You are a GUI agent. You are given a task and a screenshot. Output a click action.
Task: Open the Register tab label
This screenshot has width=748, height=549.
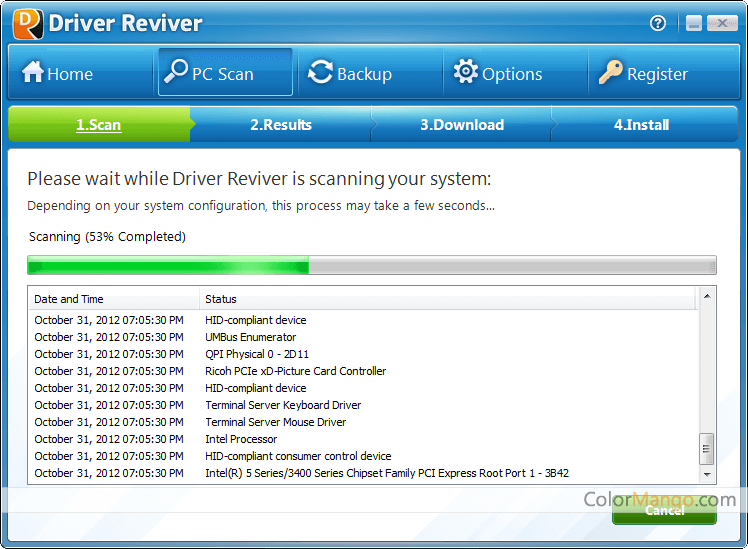pos(657,74)
